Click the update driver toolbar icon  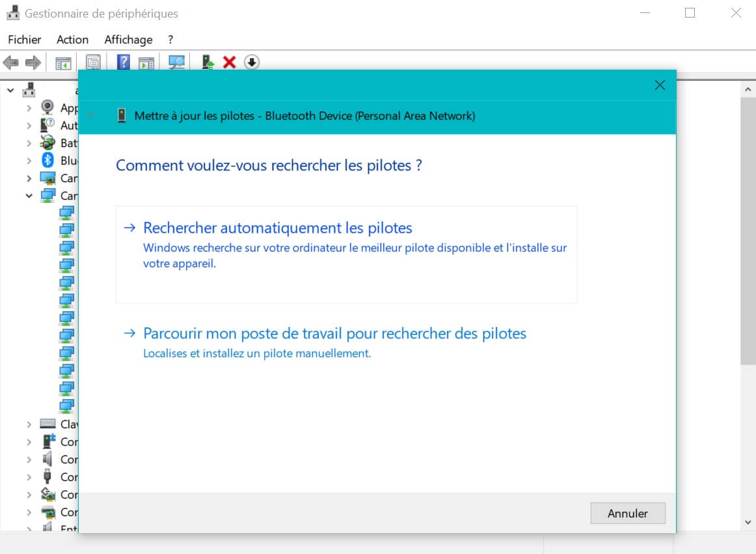pyautogui.click(x=208, y=62)
